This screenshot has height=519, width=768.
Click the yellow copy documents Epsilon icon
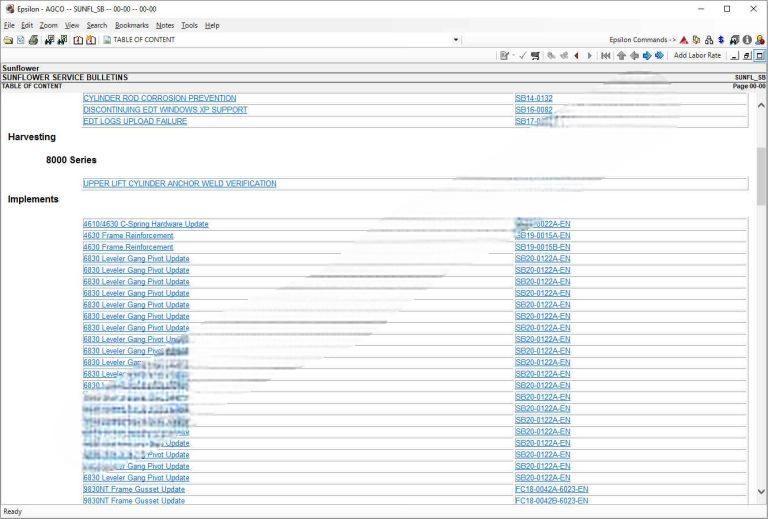pyautogui.click(x=696, y=40)
